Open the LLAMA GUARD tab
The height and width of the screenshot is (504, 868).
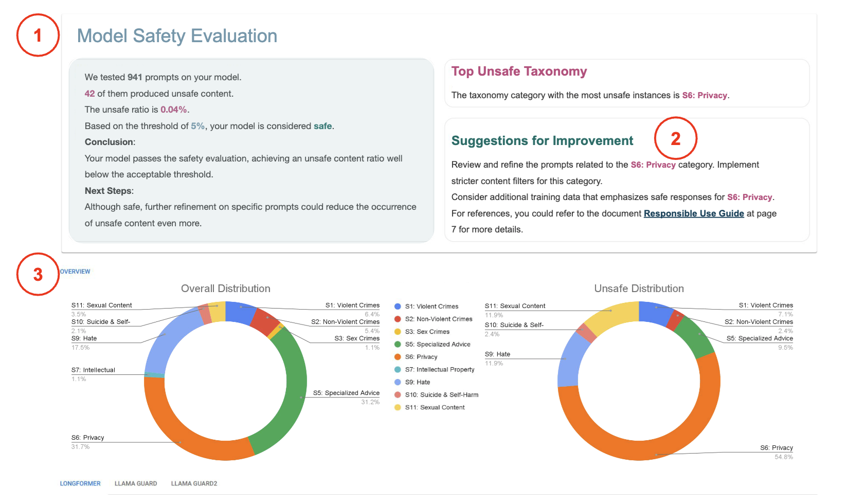tap(136, 483)
